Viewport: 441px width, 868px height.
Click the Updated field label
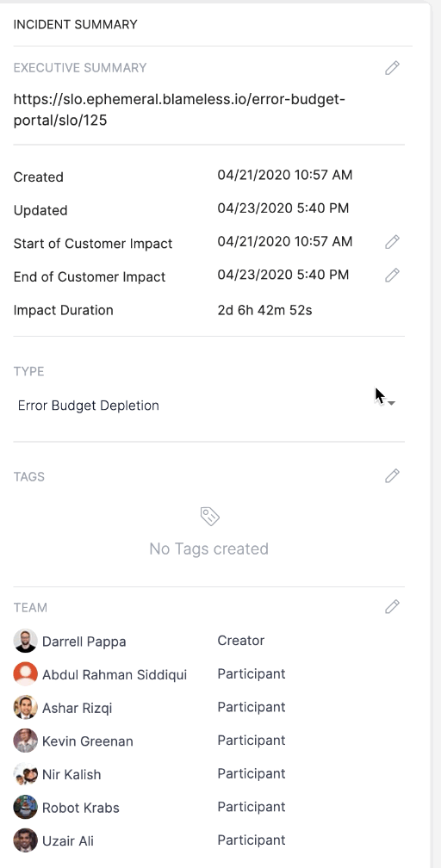tap(40, 210)
